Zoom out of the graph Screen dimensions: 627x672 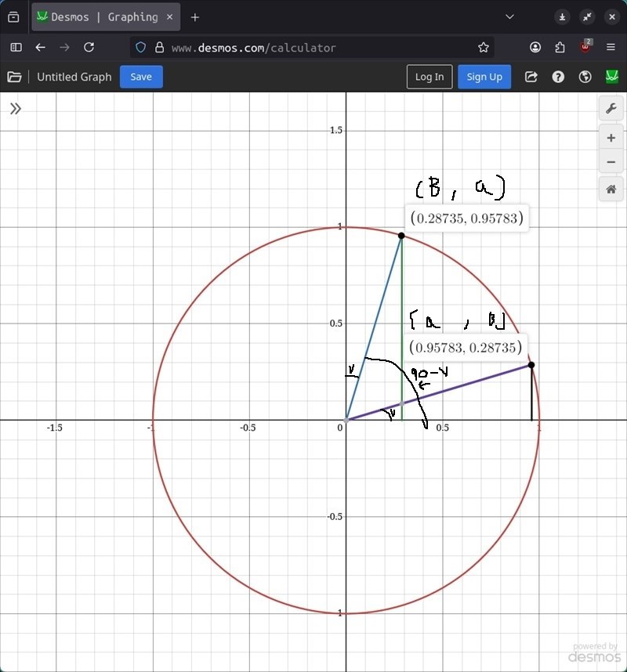[x=611, y=163]
